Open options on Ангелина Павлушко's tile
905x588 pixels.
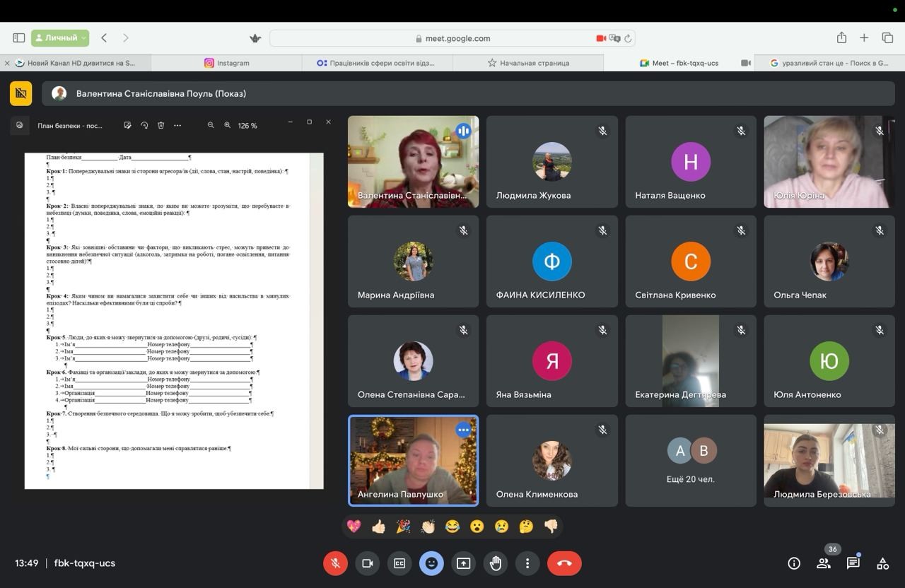coord(463,430)
